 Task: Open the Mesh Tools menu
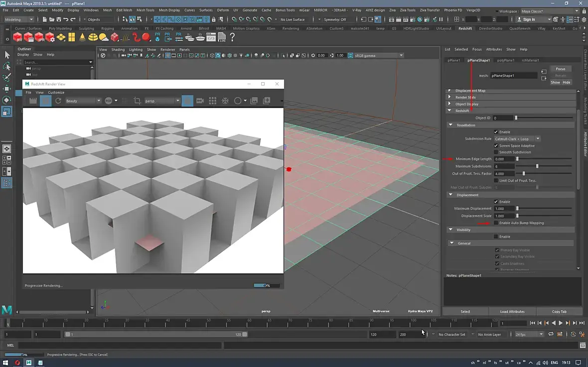click(x=145, y=10)
